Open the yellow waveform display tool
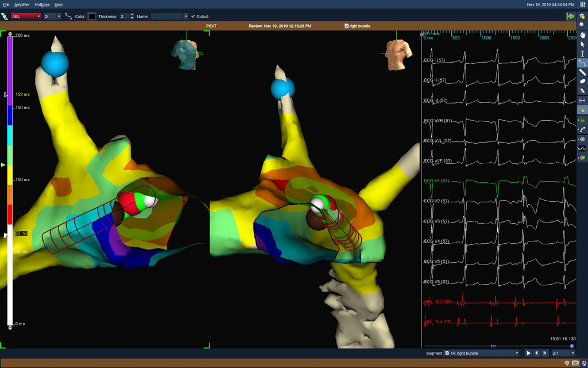 582,148
